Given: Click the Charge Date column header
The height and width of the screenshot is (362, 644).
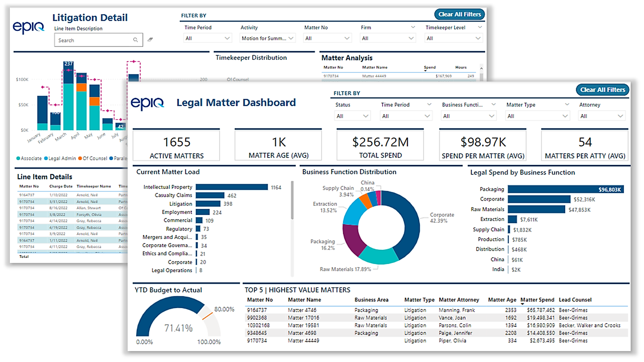Looking at the screenshot, I should [x=61, y=186].
